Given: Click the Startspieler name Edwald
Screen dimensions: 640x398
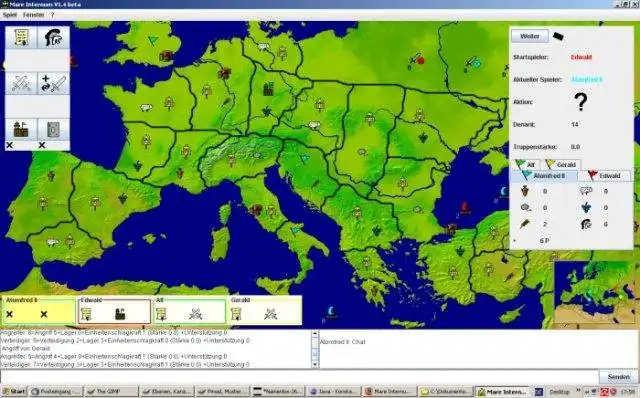Looking at the screenshot, I should pyautogui.click(x=581, y=57).
